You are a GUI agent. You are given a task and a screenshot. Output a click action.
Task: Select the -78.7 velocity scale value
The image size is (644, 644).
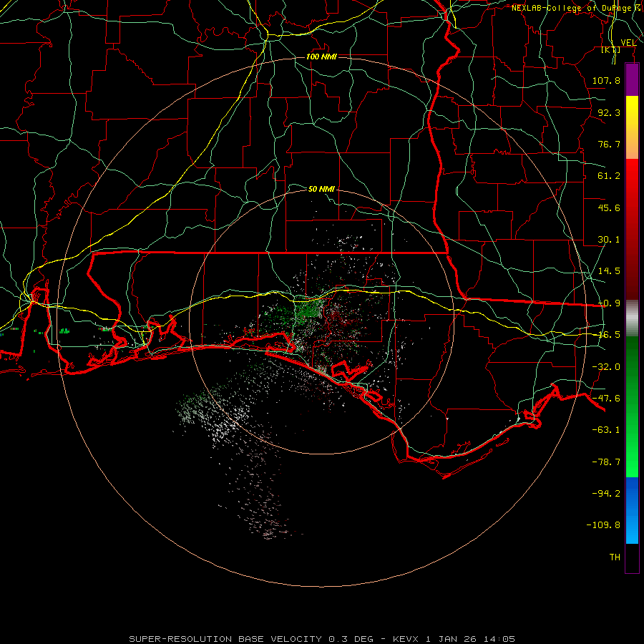tap(606, 462)
